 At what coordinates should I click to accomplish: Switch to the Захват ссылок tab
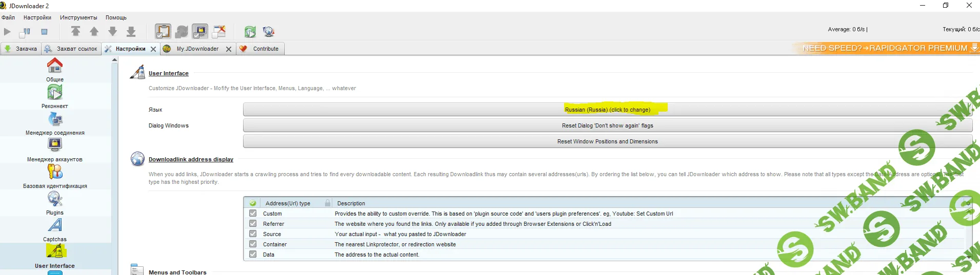pyautogui.click(x=71, y=49)
